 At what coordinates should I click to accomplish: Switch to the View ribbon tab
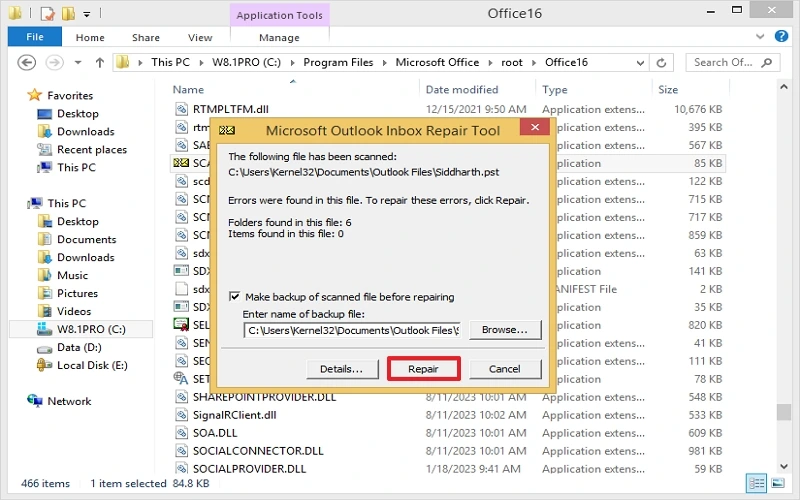tap(200, 37)
